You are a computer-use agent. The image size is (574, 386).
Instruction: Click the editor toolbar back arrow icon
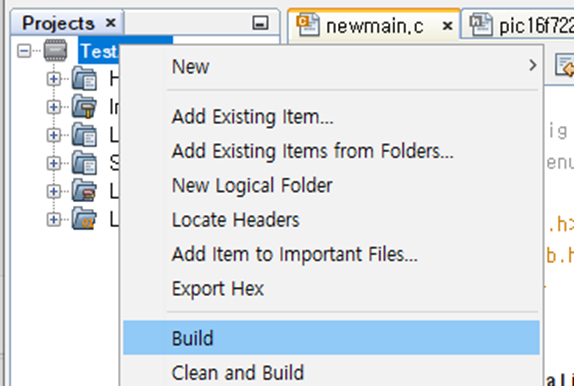(565, 66)
